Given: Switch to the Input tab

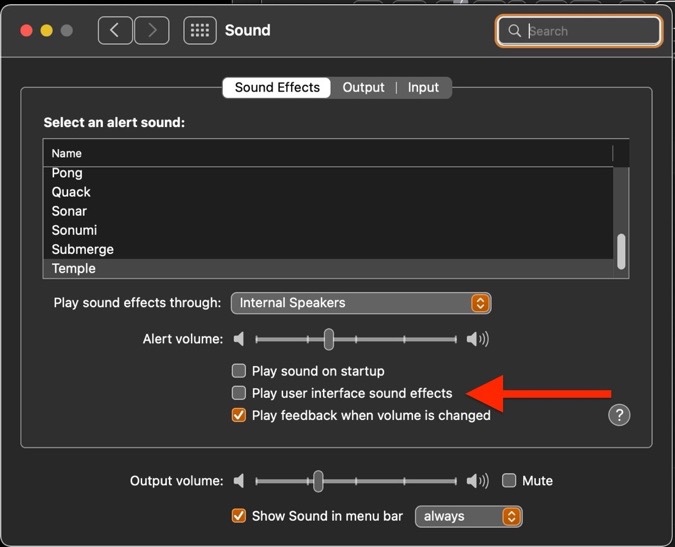Looking at the screenshot, I should 423,88.
